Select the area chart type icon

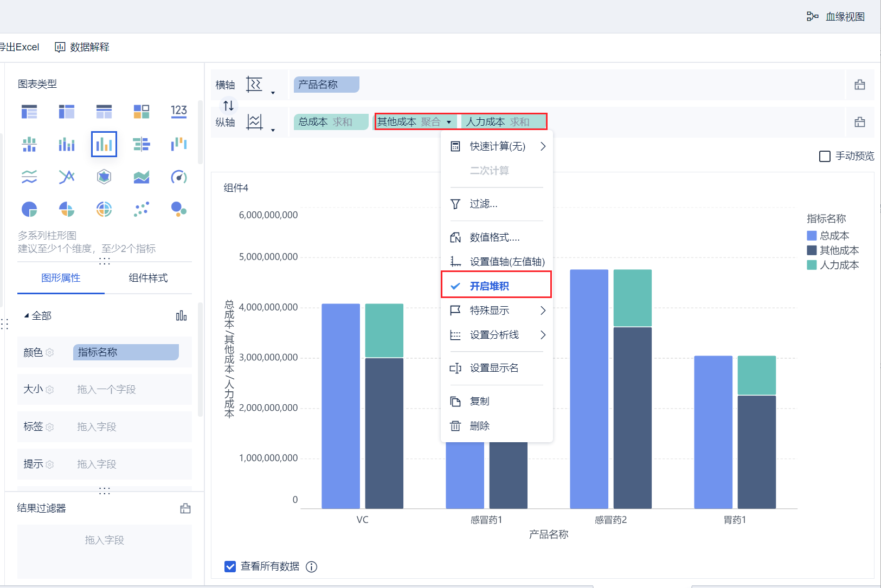tap(142, 177)
